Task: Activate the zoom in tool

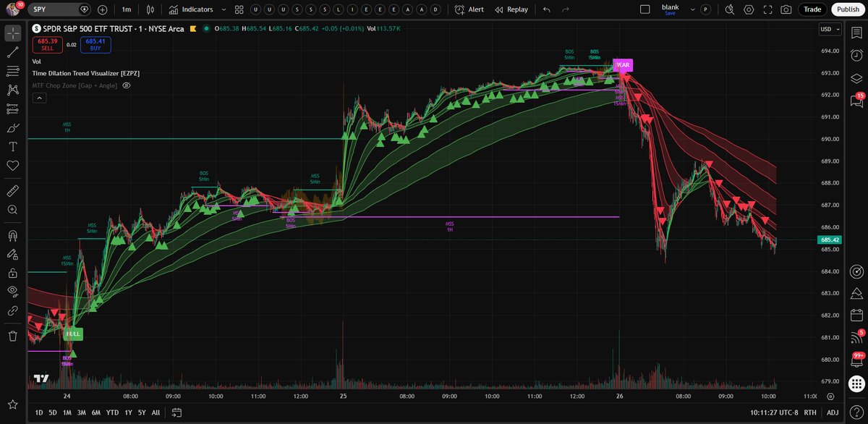Action: (12, 209)
